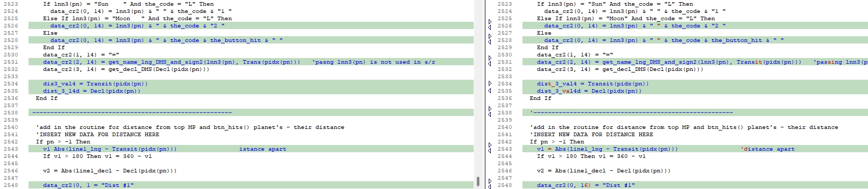
Task: Click left-pointing merge arrow for line 2548 difference
Action: point(490,185)
